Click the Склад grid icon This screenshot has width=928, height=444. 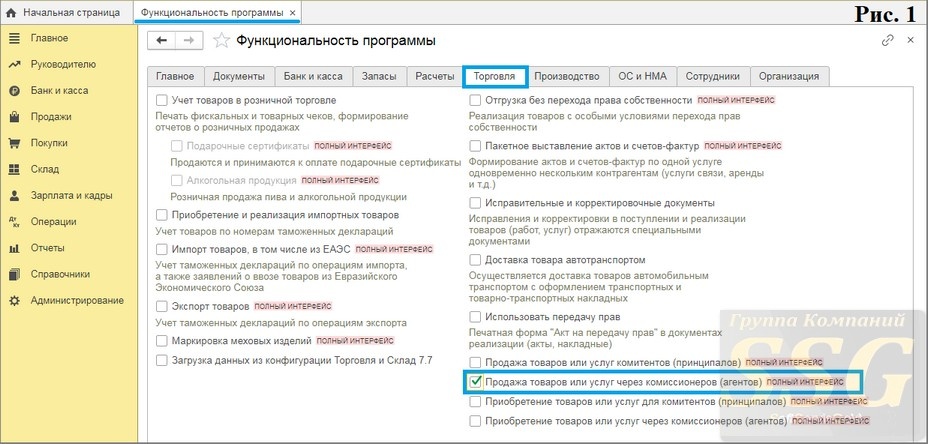click(x=14, y=169)
